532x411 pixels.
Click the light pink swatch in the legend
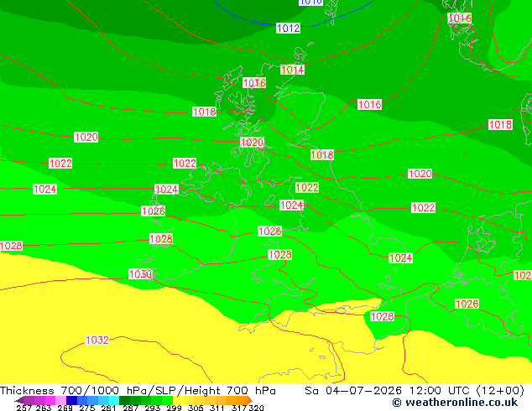(60, 400)
